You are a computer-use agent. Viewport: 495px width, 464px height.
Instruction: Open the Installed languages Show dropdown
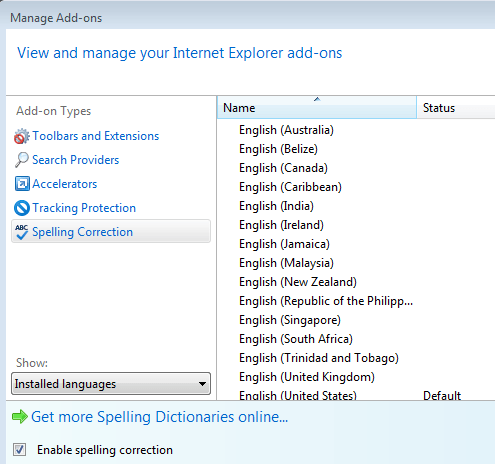pyautogui.click(x=111, y=384)
